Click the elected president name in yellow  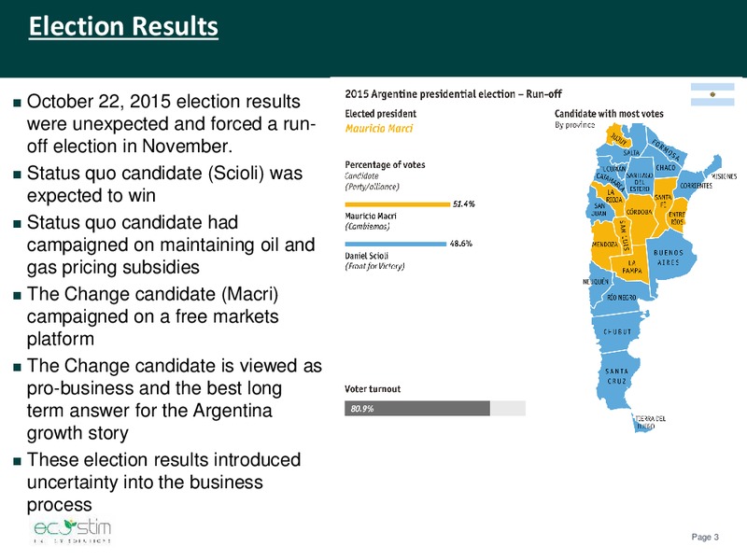tap(379, 129)
